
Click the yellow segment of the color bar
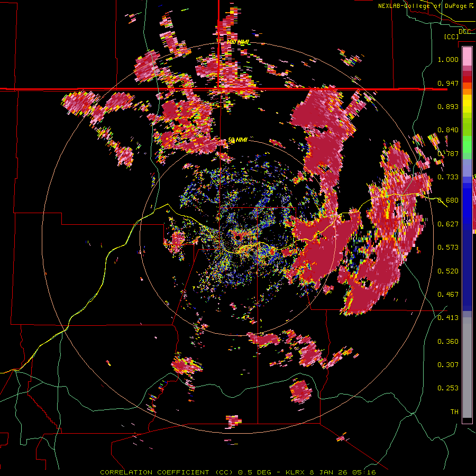467,104
